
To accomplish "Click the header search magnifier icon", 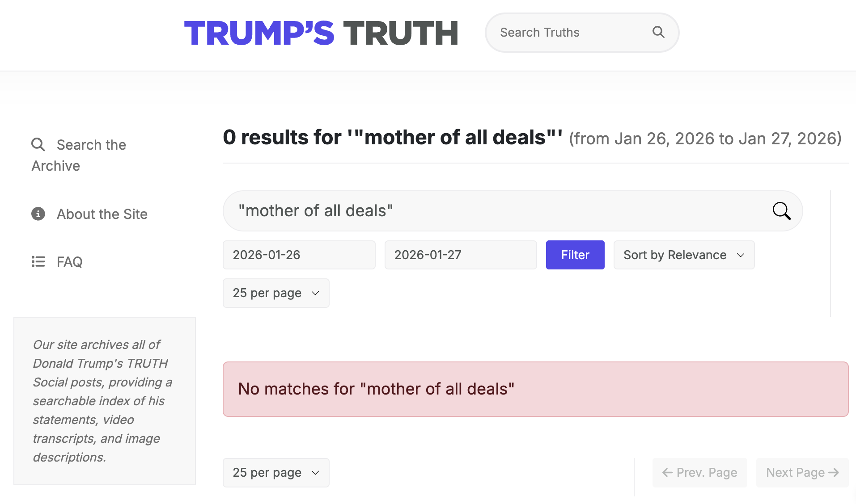I will (x=658, y=32).
